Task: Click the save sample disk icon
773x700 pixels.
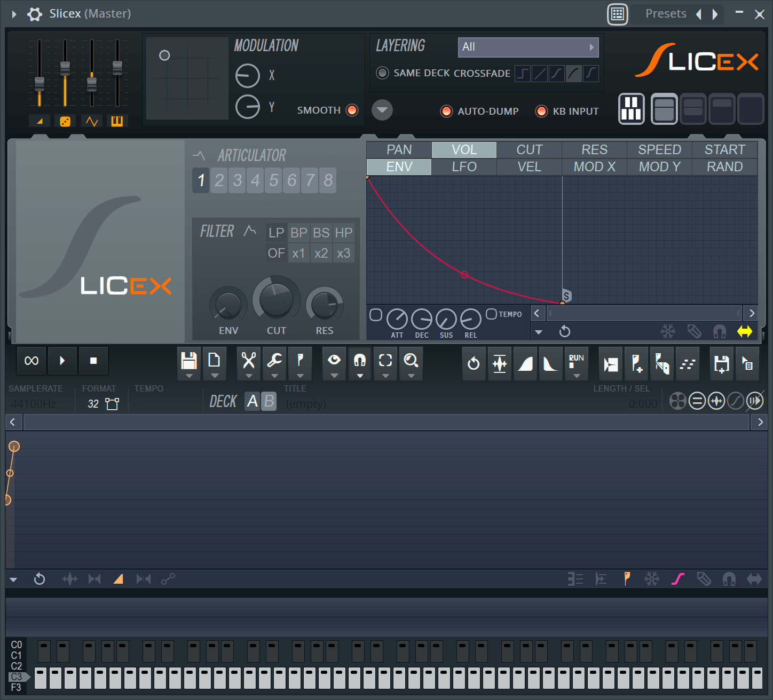Action: [x=188, y=360]
